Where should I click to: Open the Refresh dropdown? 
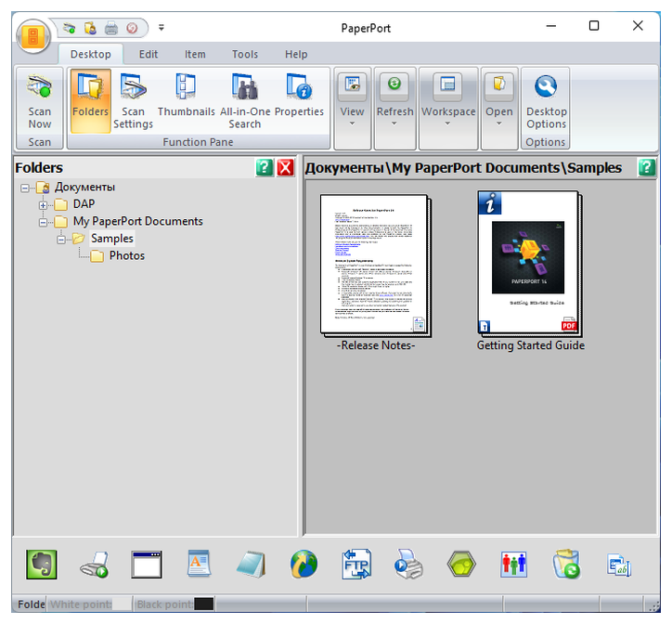pos(394,108)
